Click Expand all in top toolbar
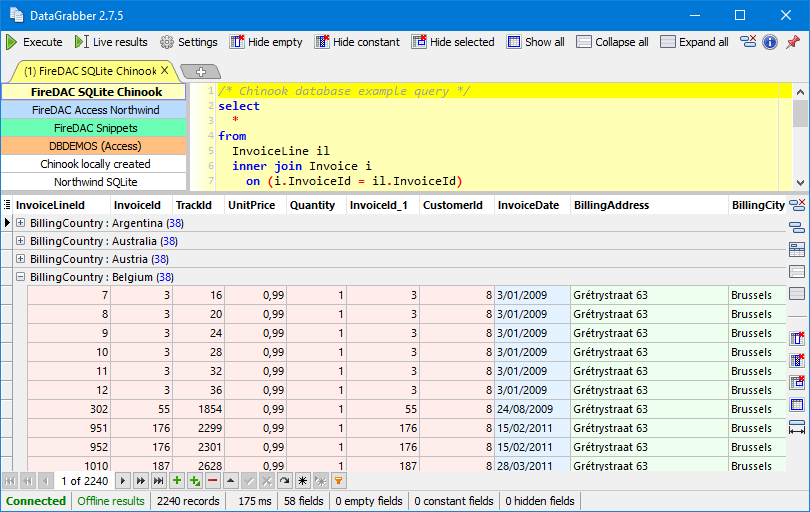 (x=694, y=42)
